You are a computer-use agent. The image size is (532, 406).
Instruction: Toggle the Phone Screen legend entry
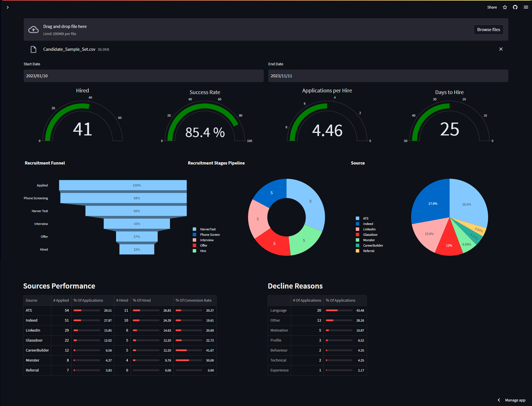(206, 235)
